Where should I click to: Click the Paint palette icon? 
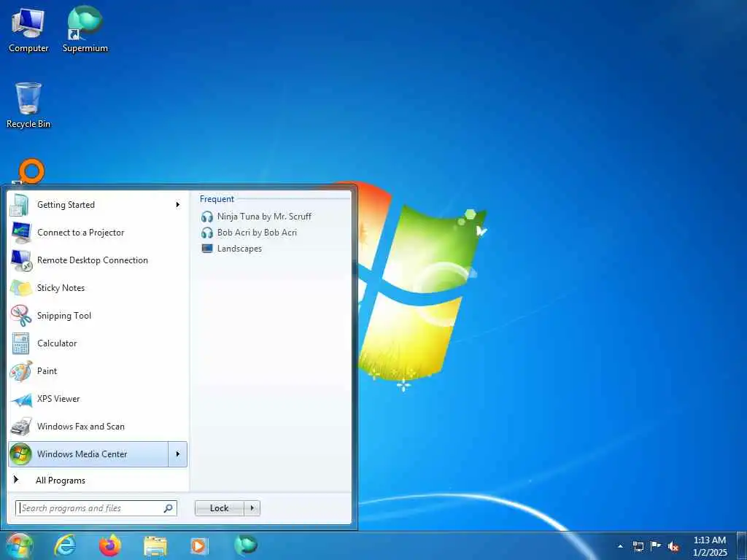[x=20, y=371]
